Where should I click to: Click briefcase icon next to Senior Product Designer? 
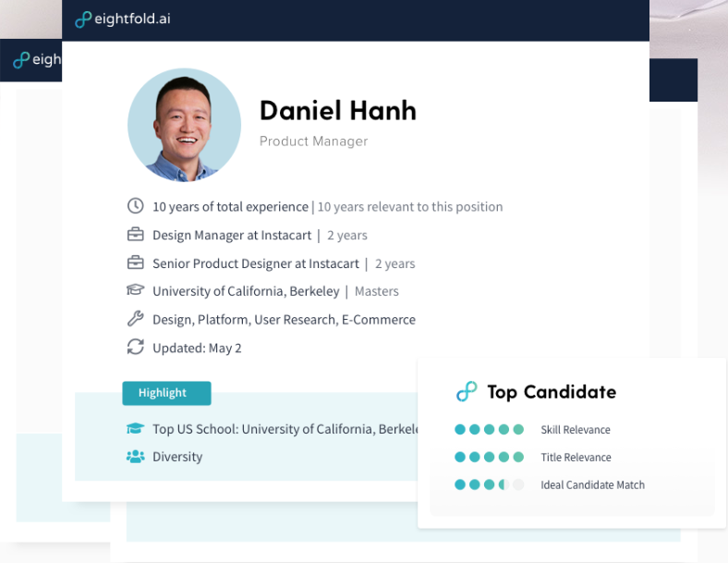coord(136,263)
